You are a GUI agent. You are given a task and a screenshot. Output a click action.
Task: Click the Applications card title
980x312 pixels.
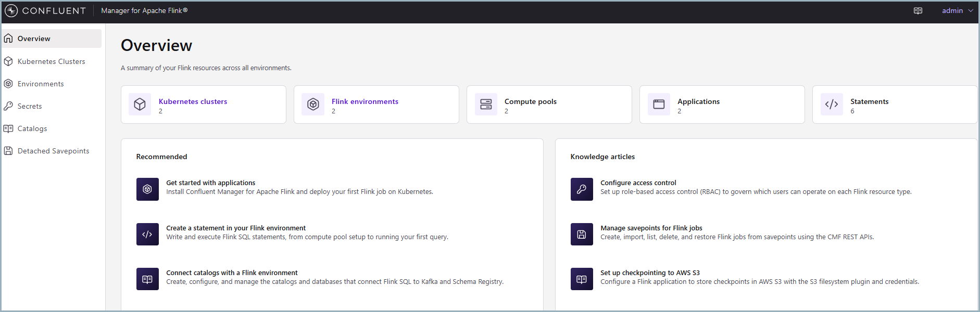[698, 101]
